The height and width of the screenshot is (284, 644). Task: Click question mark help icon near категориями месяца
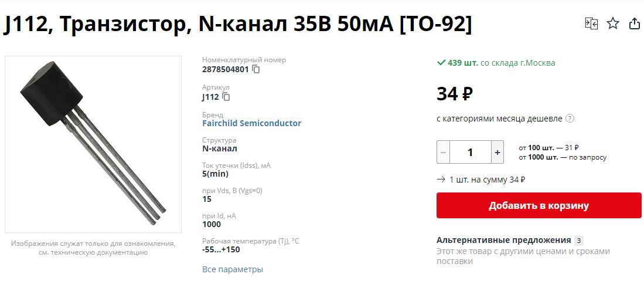[570, 119]
